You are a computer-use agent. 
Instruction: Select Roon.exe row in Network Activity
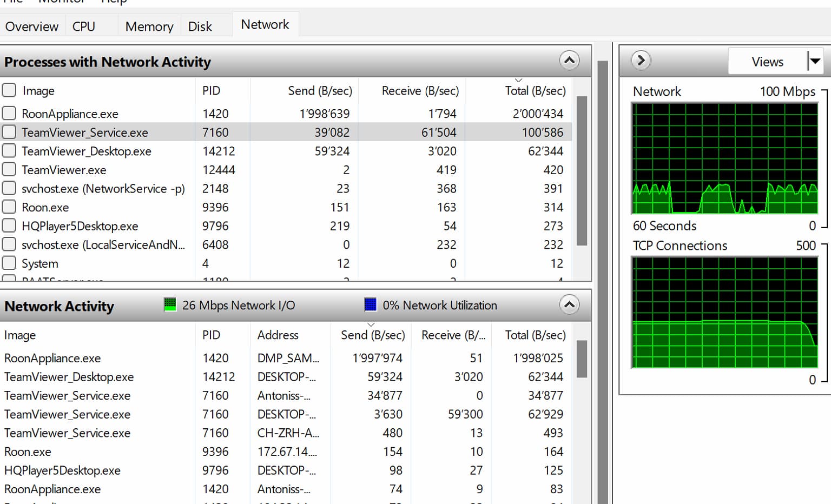(286, 452)
